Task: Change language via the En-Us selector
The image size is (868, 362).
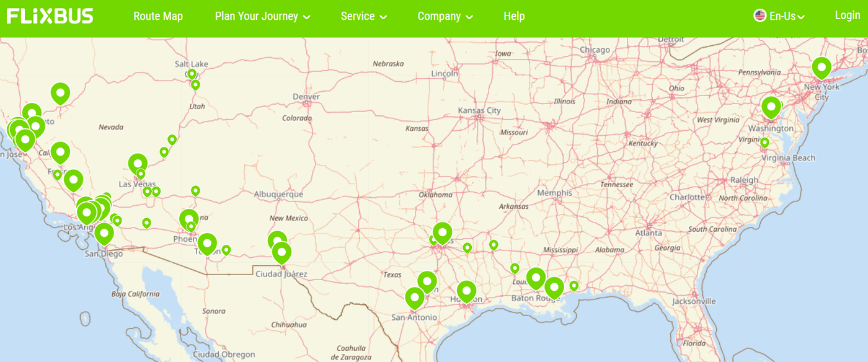Action: (x=783, y=16)
